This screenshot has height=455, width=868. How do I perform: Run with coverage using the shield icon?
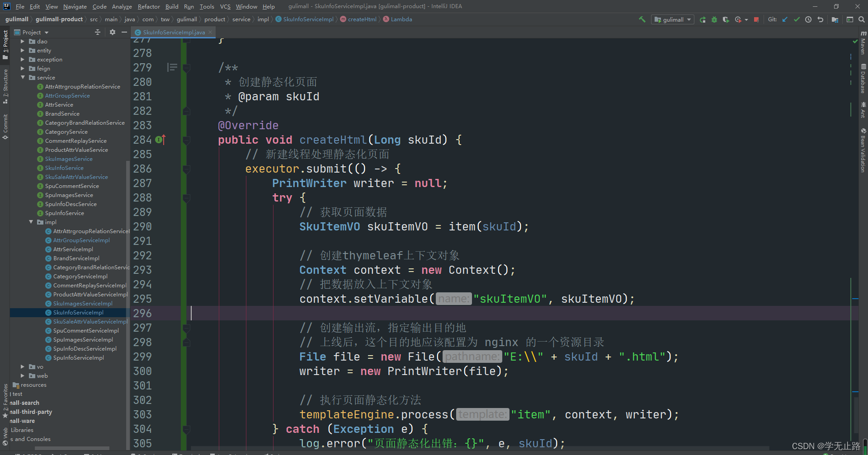[726, 19]
